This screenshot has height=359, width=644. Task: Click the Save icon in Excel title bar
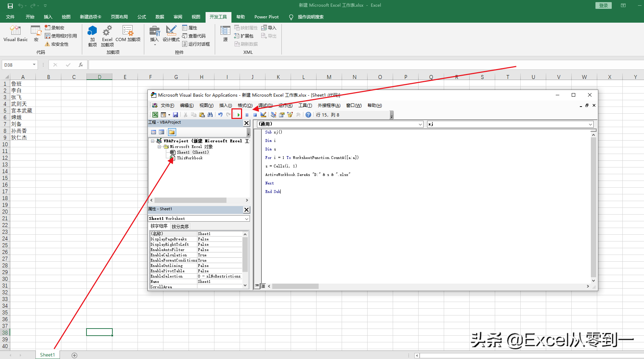[x=10, y=6]
